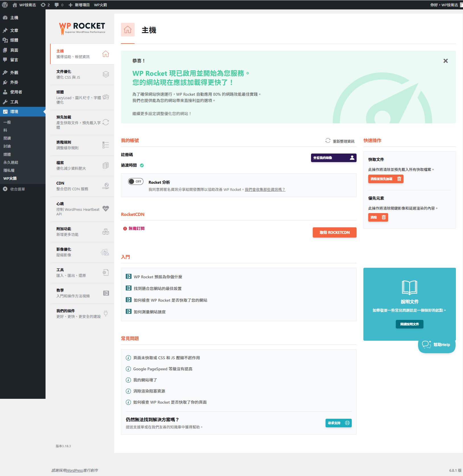Viewport: 463px width, 476px height.
Task: Open 工具 in WordPress sidebar
Action: pyautogui.click(x=14, y=102)
